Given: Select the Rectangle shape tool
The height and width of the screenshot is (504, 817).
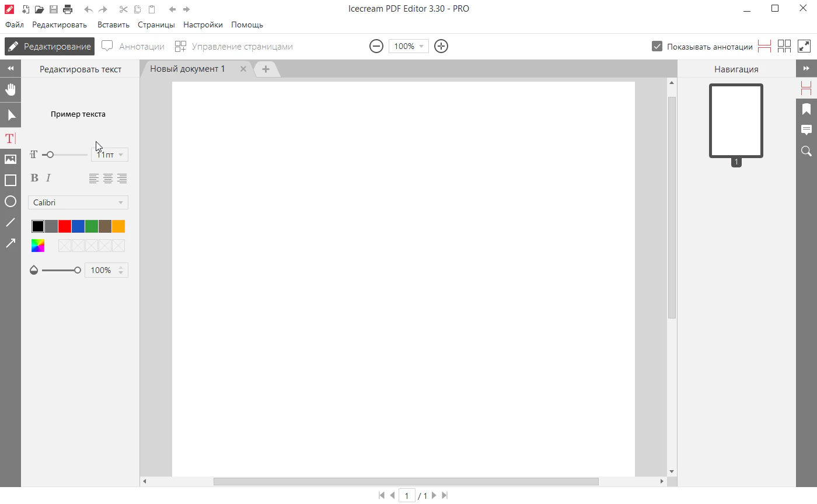Looking at the screenshot, I should tap(11, 180).
